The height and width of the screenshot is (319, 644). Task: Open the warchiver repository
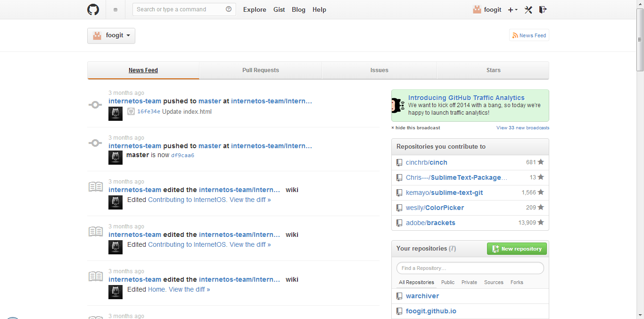[x=422, y=296]
